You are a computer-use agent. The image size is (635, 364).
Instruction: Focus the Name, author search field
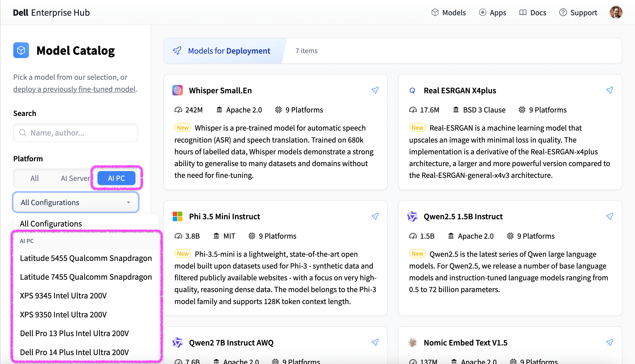75,133
